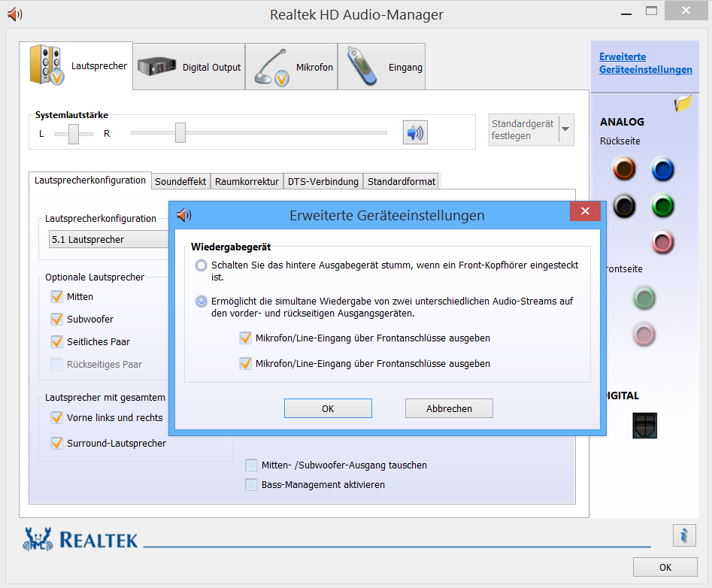Toggle the Seitliches Paar checkbox
The image size is (712, 588).
[x=56, y=341]
